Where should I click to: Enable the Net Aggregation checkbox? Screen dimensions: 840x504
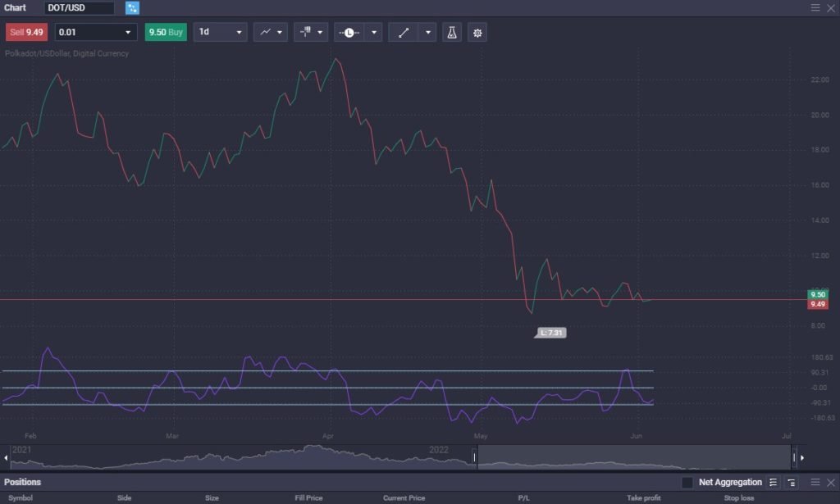(687, 483)
